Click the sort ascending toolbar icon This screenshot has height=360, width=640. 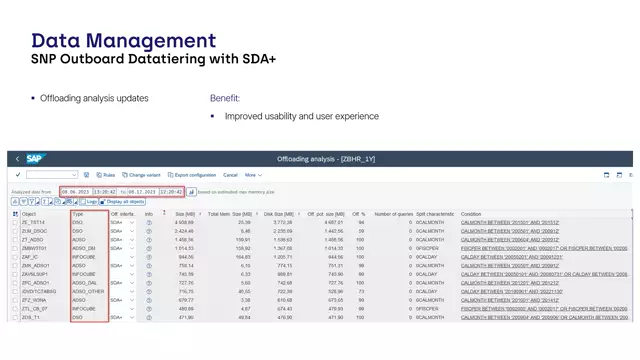15,202
